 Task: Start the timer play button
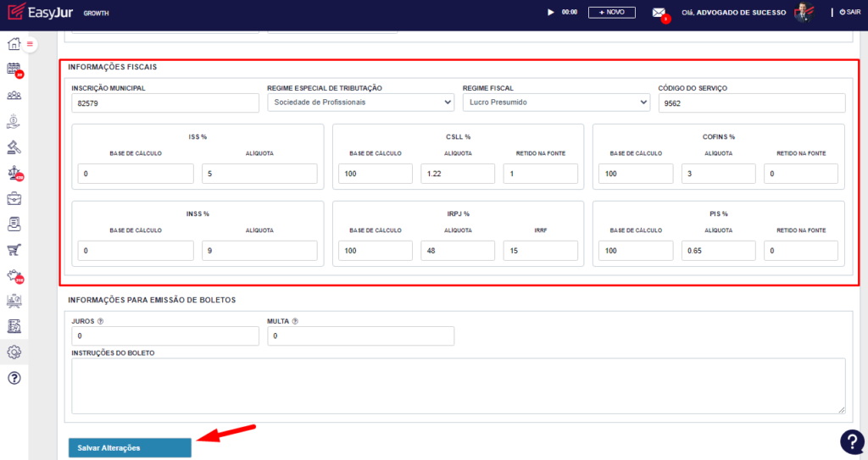point(551,12)
